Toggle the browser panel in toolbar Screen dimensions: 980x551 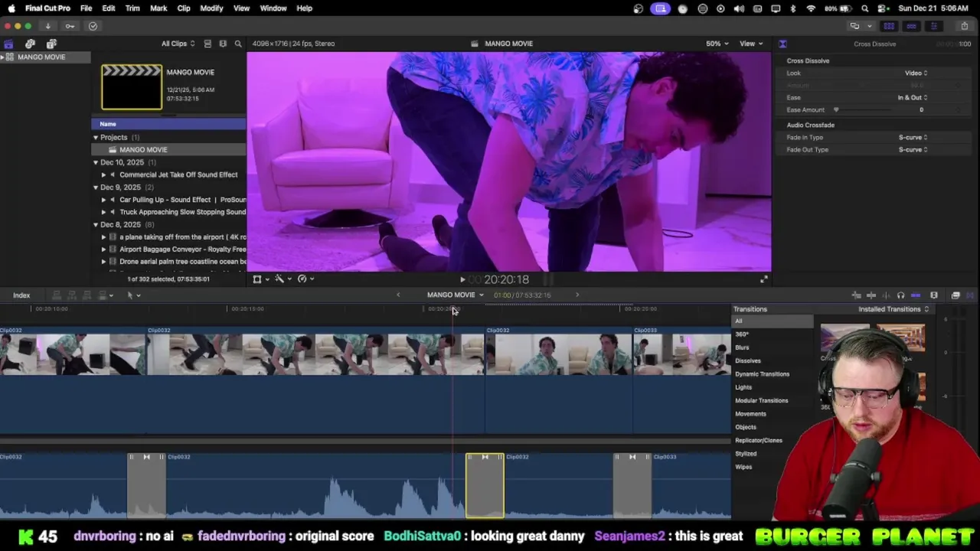889,26
